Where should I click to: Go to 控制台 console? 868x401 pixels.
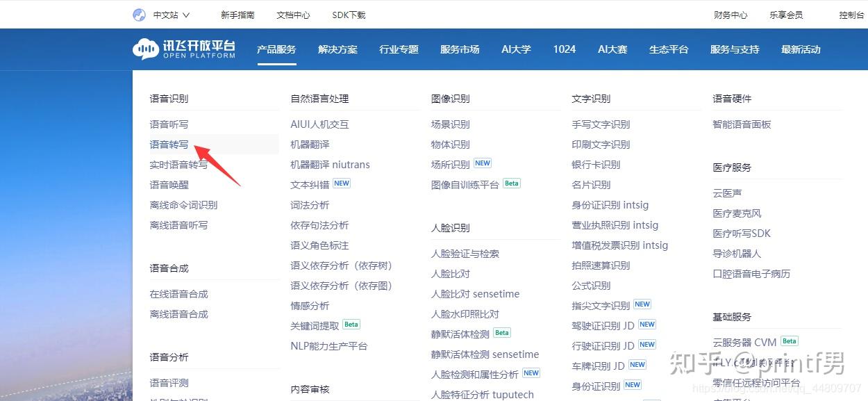pos(851,15)
